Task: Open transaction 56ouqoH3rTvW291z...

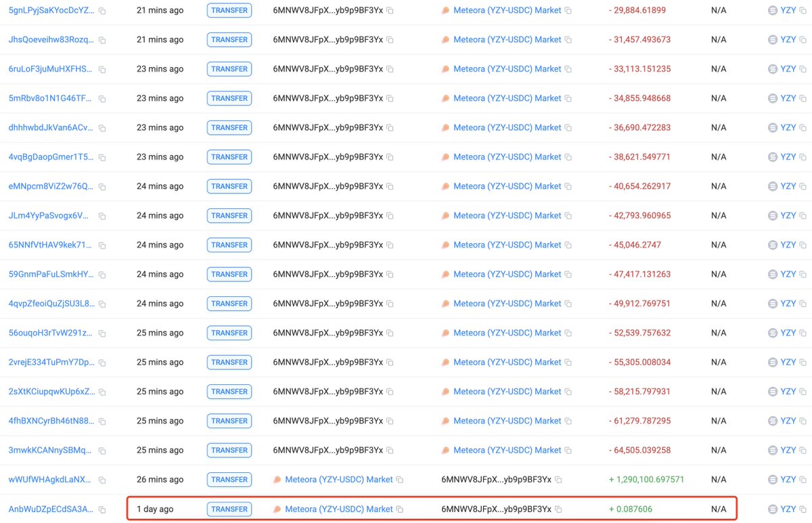Action: pyautogui.click(x=51, y=333)
